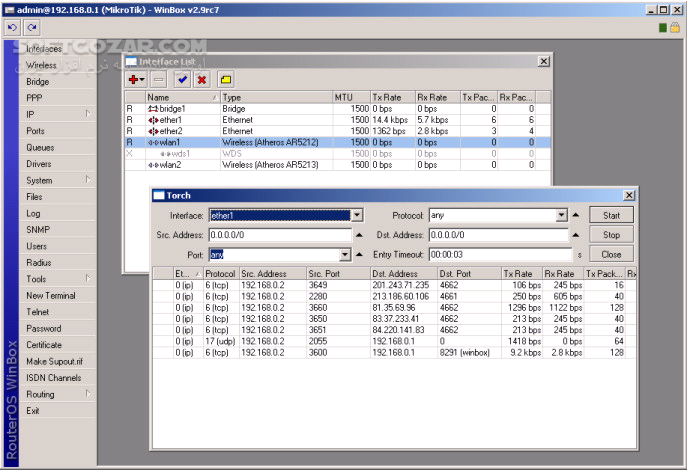Click the minus remove-interface button
Viewport: 688px width, 470px height.
tap(159, 80)
